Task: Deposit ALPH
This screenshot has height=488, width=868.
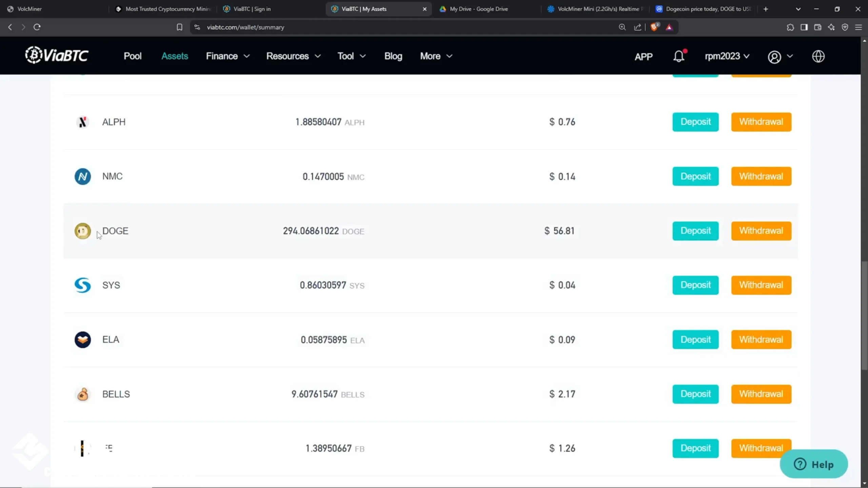Action: [695, 122]
